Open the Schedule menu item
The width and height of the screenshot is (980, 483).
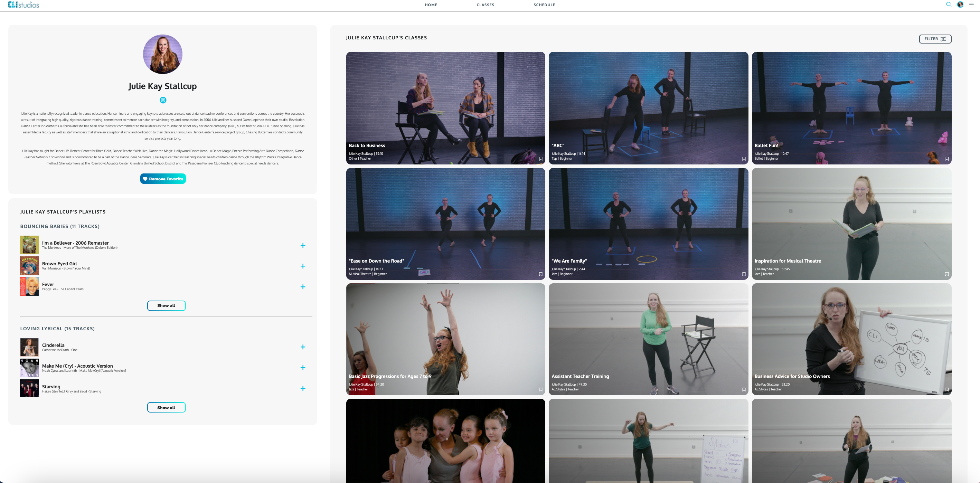[544, 5]
